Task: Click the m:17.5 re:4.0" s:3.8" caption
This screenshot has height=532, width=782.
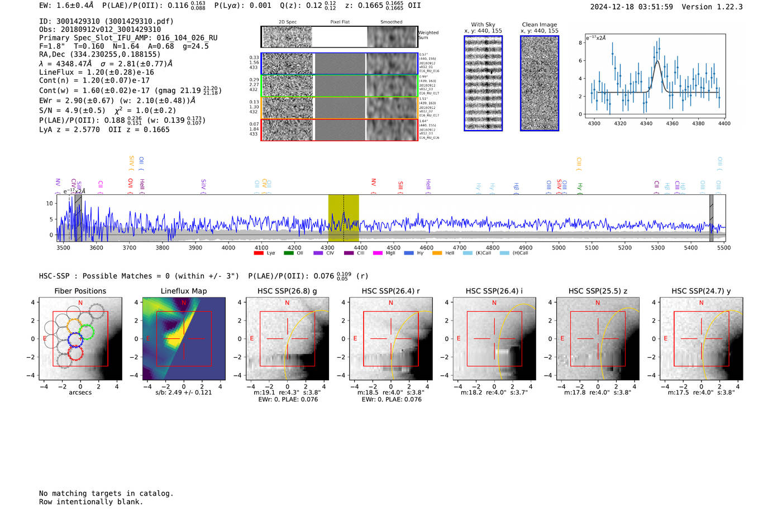Action: coord(702,392)
